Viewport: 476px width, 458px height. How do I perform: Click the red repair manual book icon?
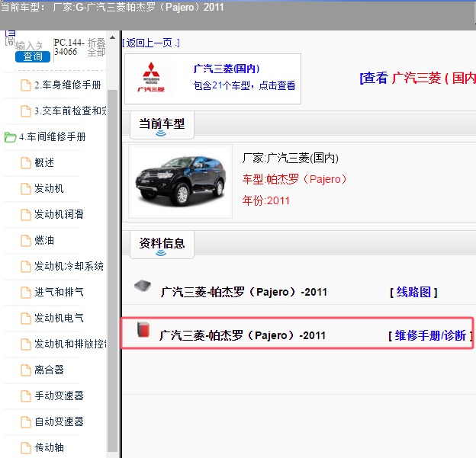[x=143, y=330]
